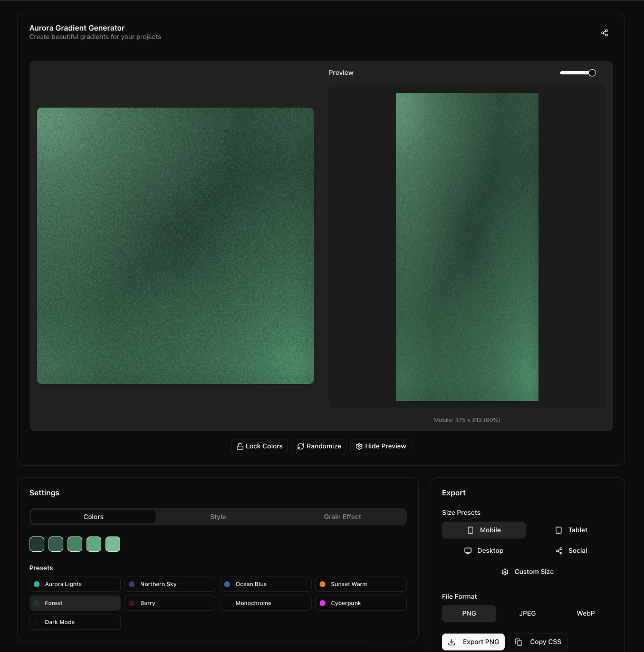Click the mobile gradient preview image
The width and height of the screenshot is (644, 652).
(x=467, y=247)
